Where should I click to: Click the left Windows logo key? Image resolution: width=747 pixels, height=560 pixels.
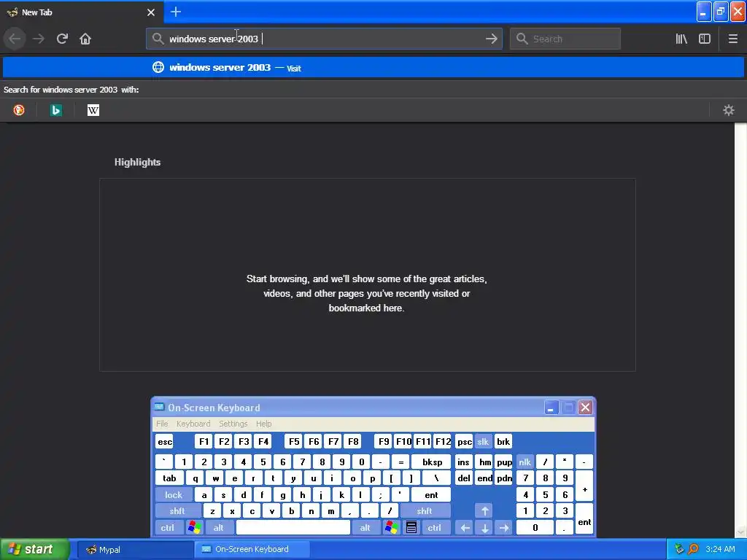194,528
